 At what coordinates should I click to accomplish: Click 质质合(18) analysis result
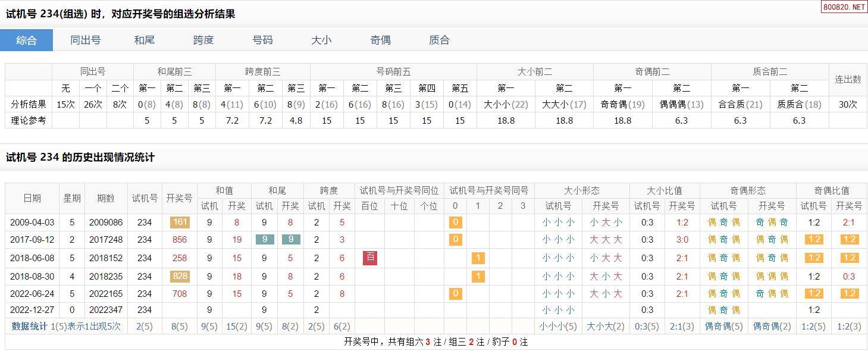799,104
